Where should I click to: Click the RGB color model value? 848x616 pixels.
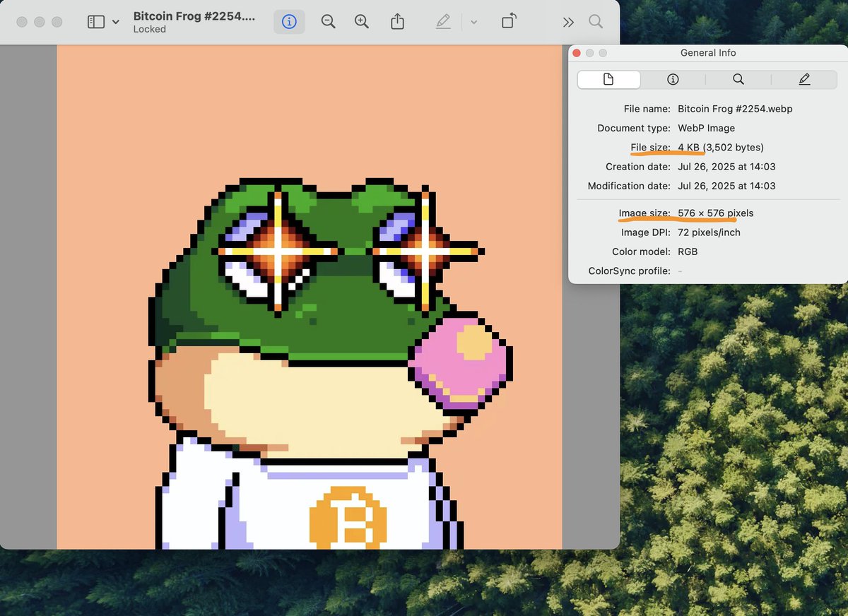point(687,251)
